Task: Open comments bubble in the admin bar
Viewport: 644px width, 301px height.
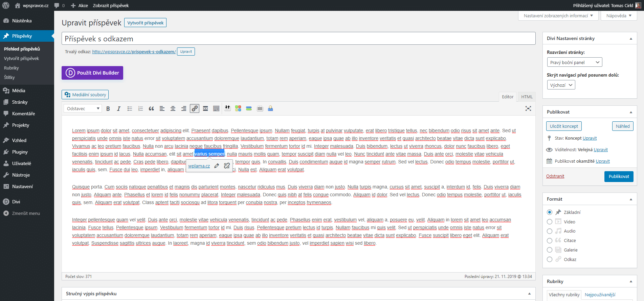Action: coord(60,5)
